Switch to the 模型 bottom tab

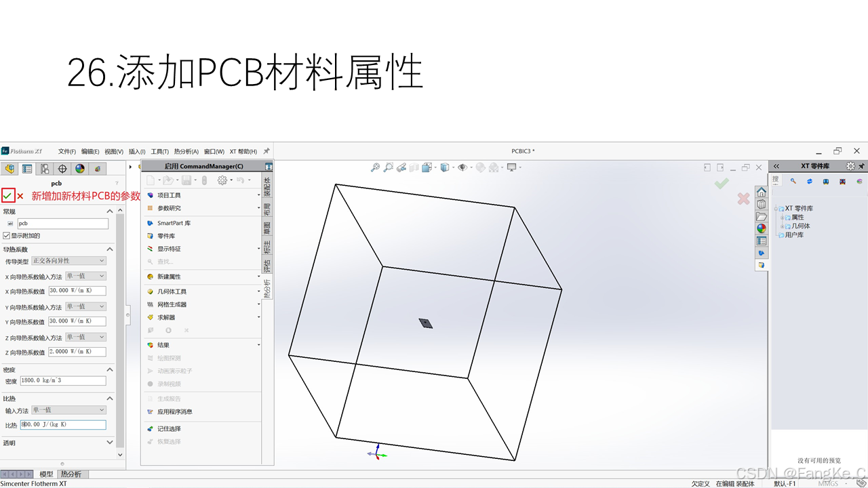pos(46,474)
